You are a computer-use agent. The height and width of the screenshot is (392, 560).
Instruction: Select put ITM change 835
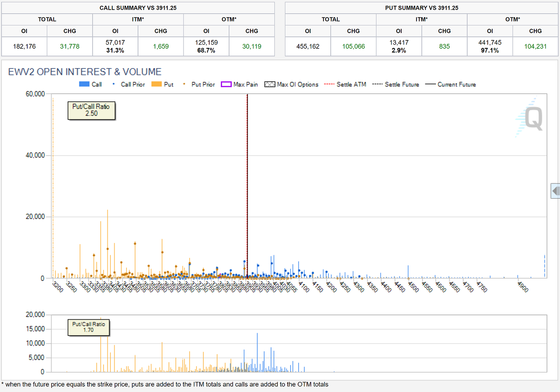pyautogui.click(x=444, y=47)
